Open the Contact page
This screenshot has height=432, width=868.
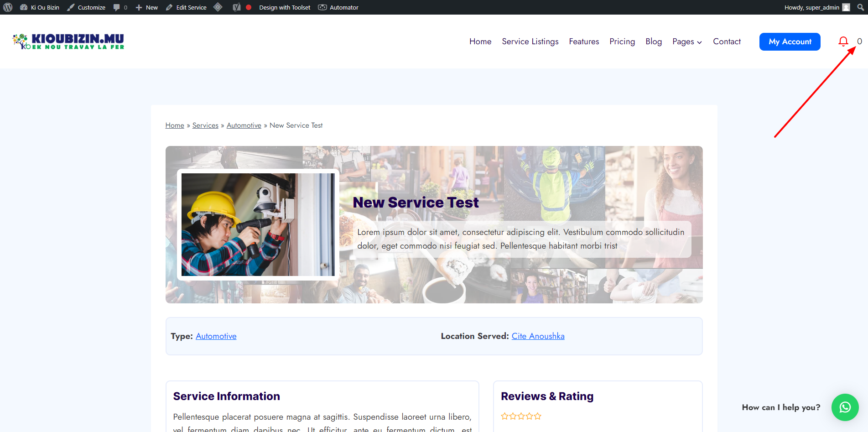(x=727, y=42)
